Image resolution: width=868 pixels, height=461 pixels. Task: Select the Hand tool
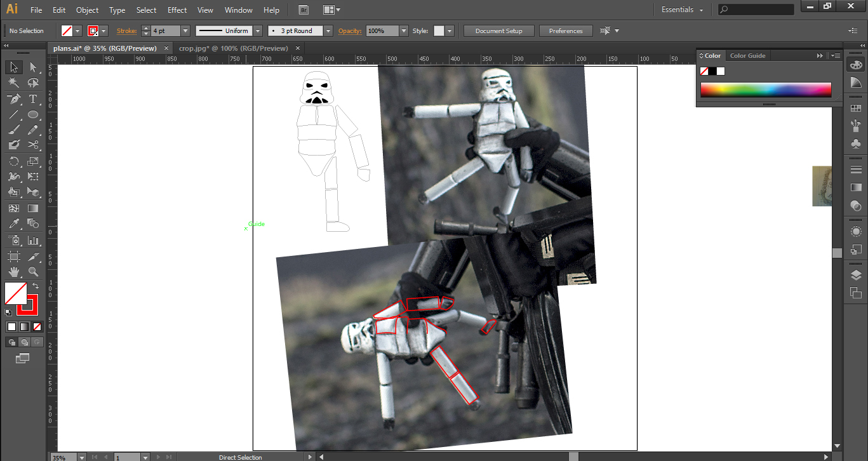coord(13,272)
